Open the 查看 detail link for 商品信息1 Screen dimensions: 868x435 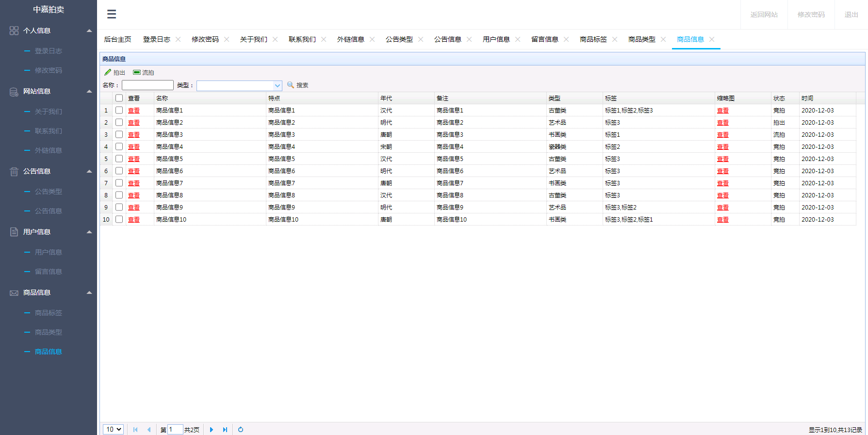click(134, 111)
